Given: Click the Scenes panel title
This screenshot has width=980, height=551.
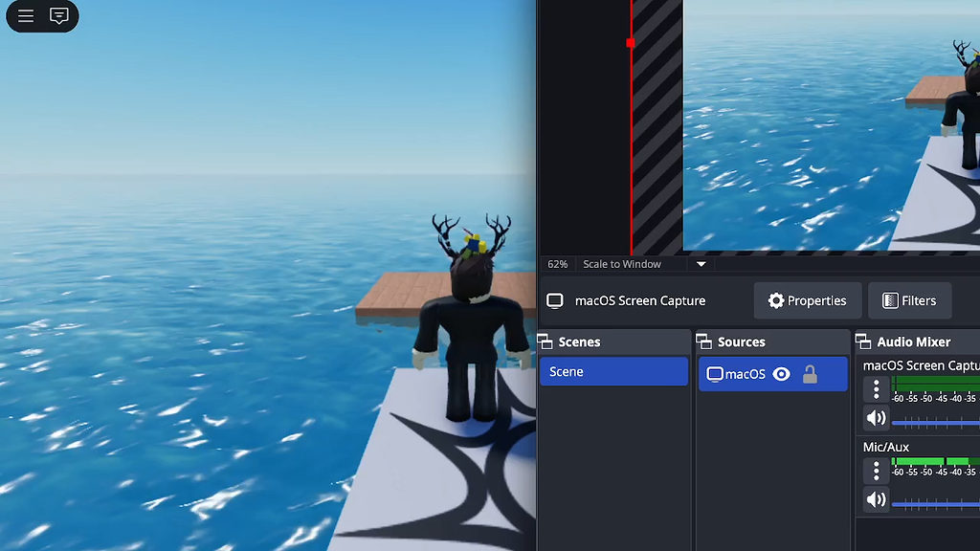Looking at the screenshot, I should (x=579, y=342).
